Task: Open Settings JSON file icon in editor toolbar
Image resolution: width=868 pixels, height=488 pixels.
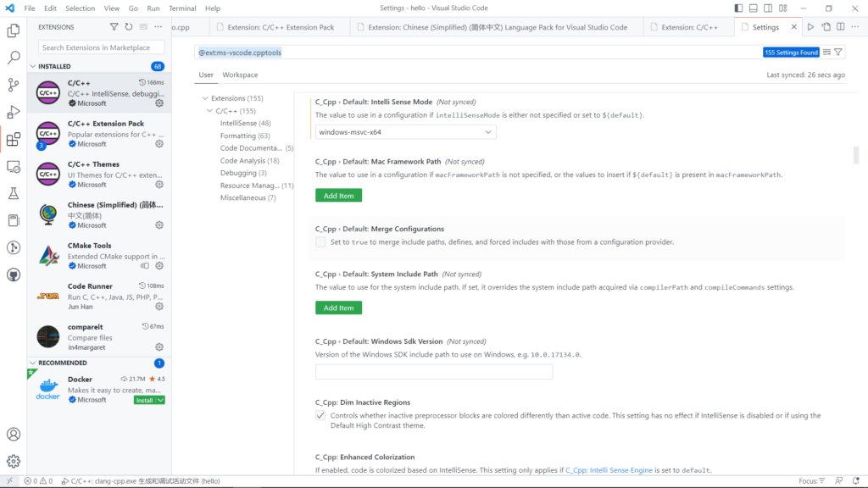Action: [827, 27]
